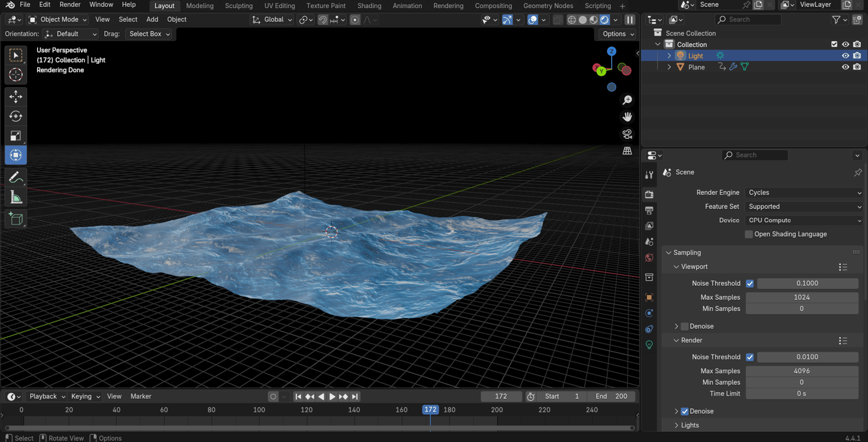Select the Rotate tool

click(16, 116)
